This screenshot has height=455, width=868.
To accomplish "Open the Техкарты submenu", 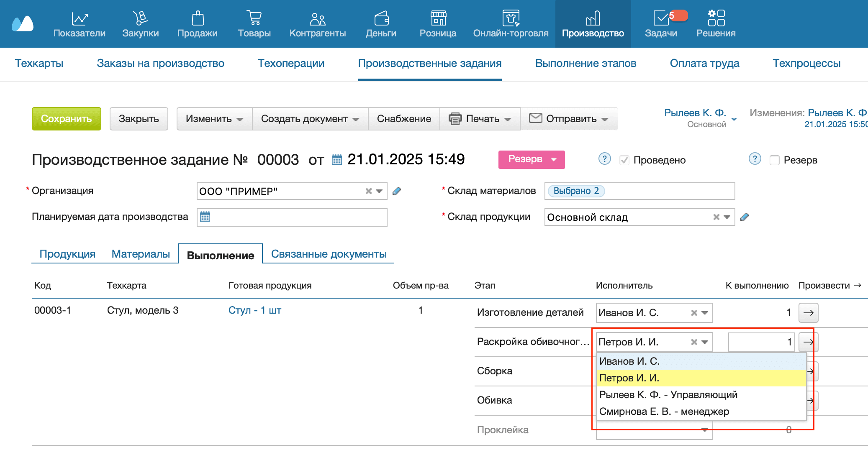I will click(x=39, y=63).
